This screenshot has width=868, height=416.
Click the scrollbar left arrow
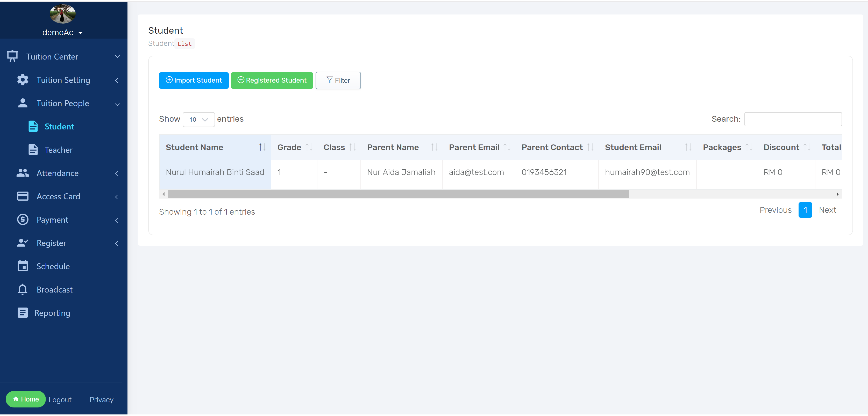163,194
